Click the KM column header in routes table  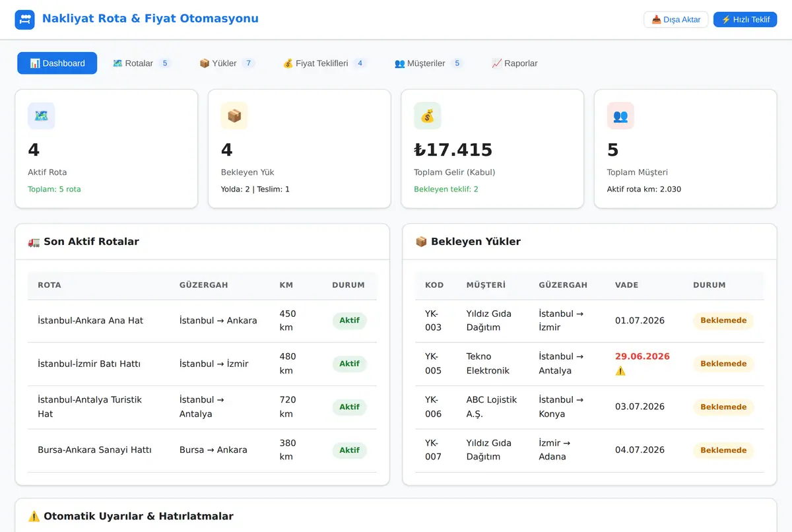coord(286,285)
